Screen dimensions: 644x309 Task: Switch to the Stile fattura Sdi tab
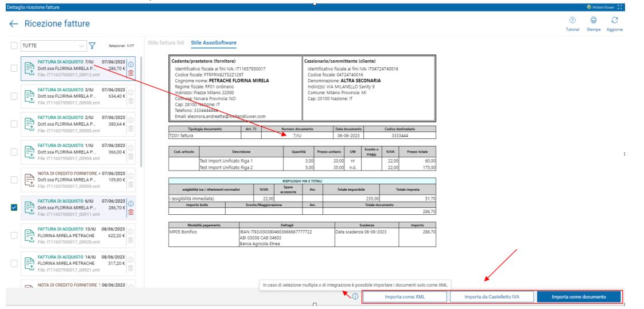(x=165, y=43)
